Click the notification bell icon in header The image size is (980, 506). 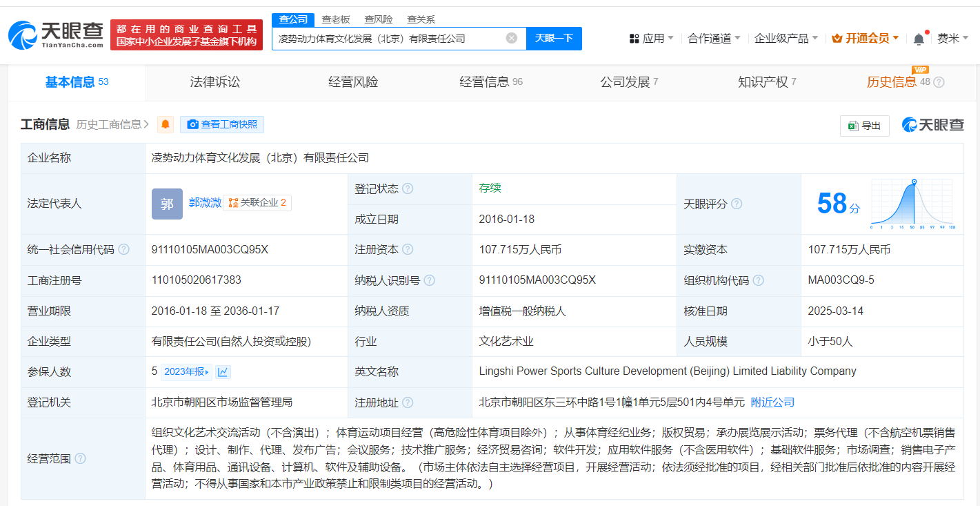919,39
